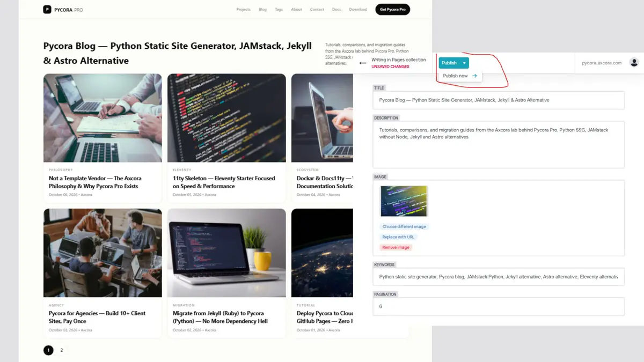
Task: Click the Get Pycora Pro button
Action: [392, 9]
